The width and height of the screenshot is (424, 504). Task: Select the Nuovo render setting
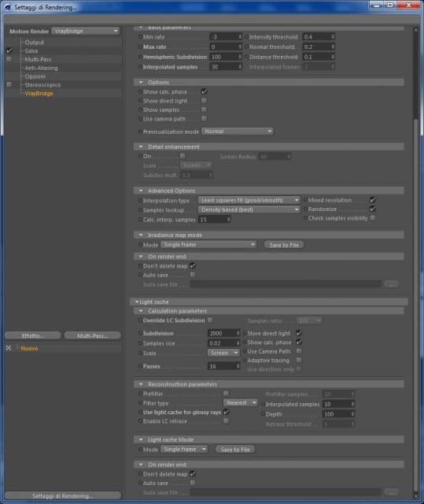(x=29, y=348)
